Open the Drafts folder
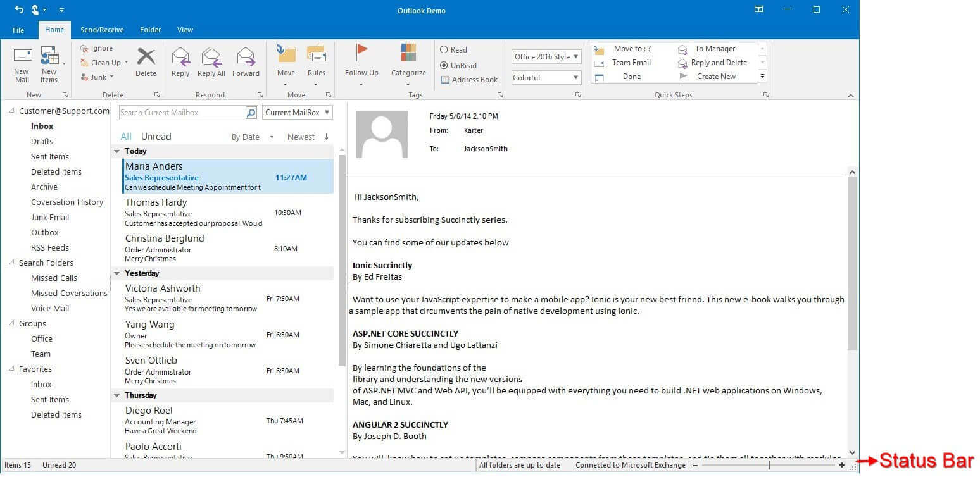Viewport: 980px width, 477px height. point(42,142)
